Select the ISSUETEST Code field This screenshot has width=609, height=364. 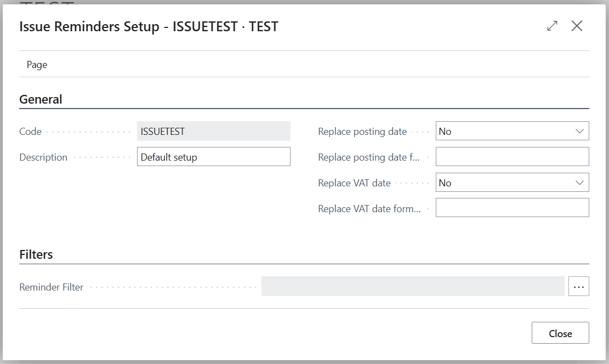(x=214, y=132)
